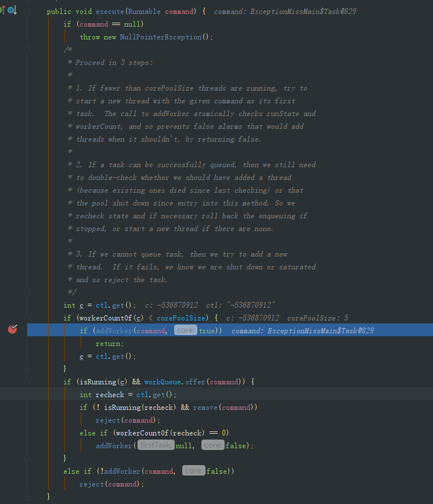Click the final reject(command) call
Screen dimensions: 433x504
click(x=110, y=484)
